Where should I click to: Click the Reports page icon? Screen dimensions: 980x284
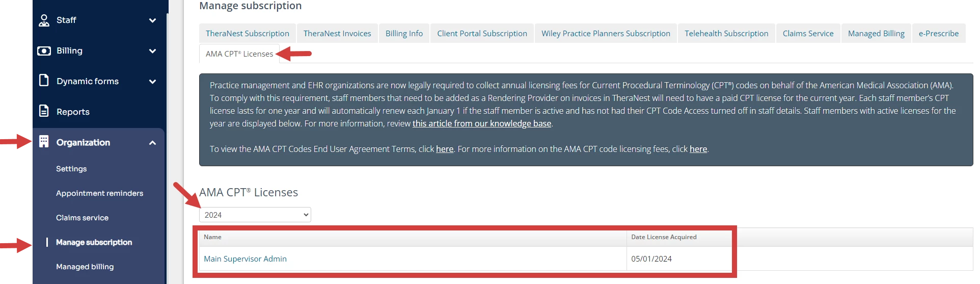pos(44,111)
